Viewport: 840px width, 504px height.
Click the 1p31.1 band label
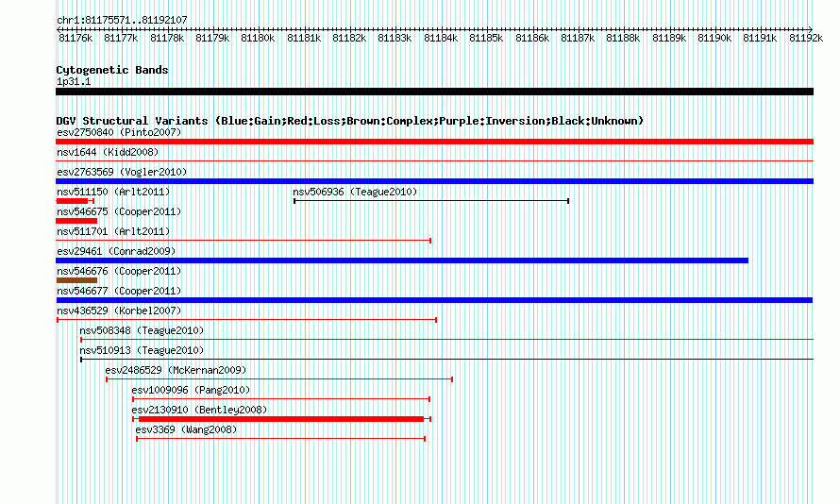(74, 81)
